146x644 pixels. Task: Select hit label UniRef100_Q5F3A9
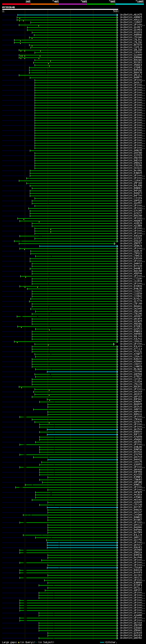point(131,183)
